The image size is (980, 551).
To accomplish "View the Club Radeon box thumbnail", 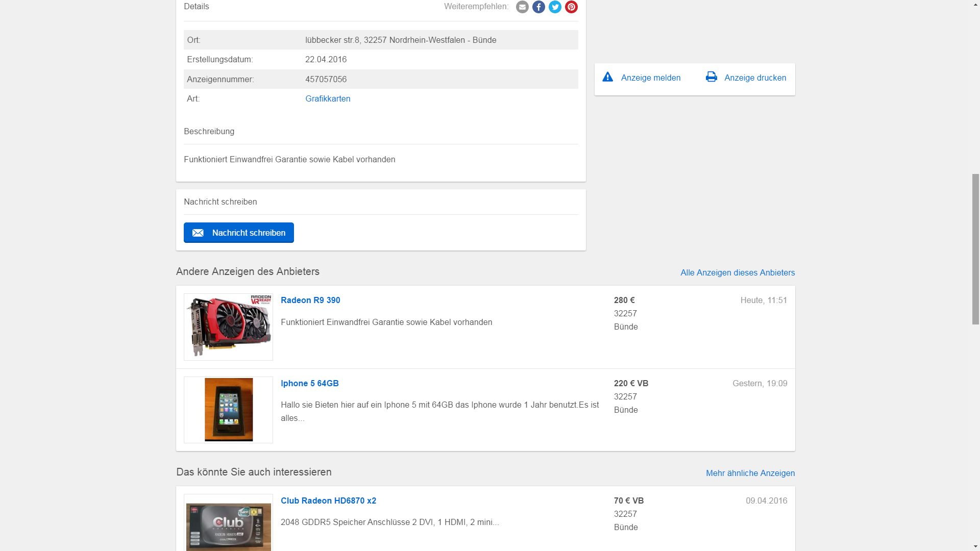I will pyautogui.click(x=228, y=523).
